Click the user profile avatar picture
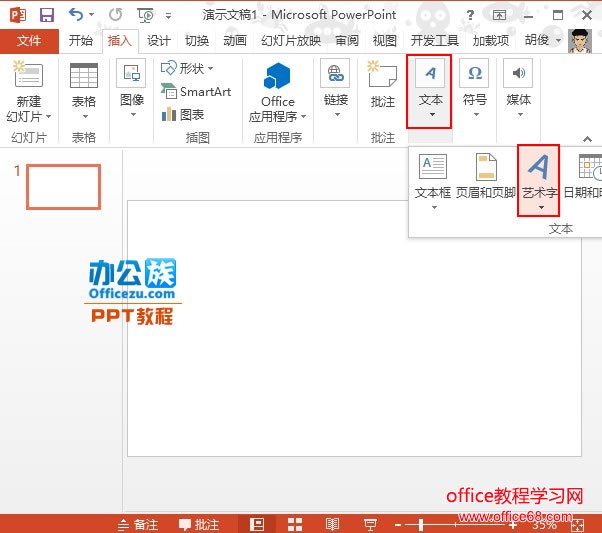602x533 pixels. coord(580,40)
